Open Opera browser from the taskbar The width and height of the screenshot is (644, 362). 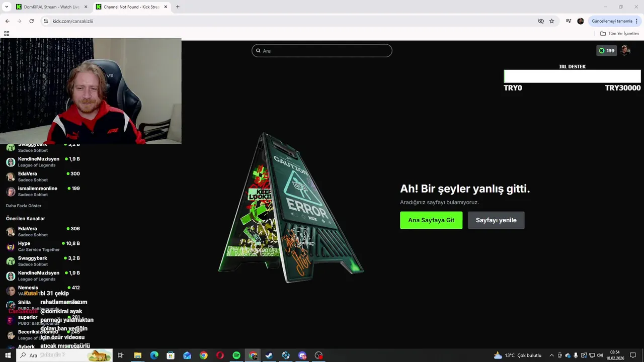pyautogui.click(x=220, y=355)
